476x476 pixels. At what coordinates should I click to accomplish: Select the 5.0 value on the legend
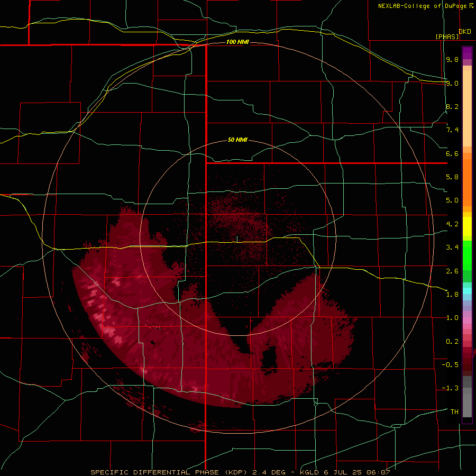[452, 200]
